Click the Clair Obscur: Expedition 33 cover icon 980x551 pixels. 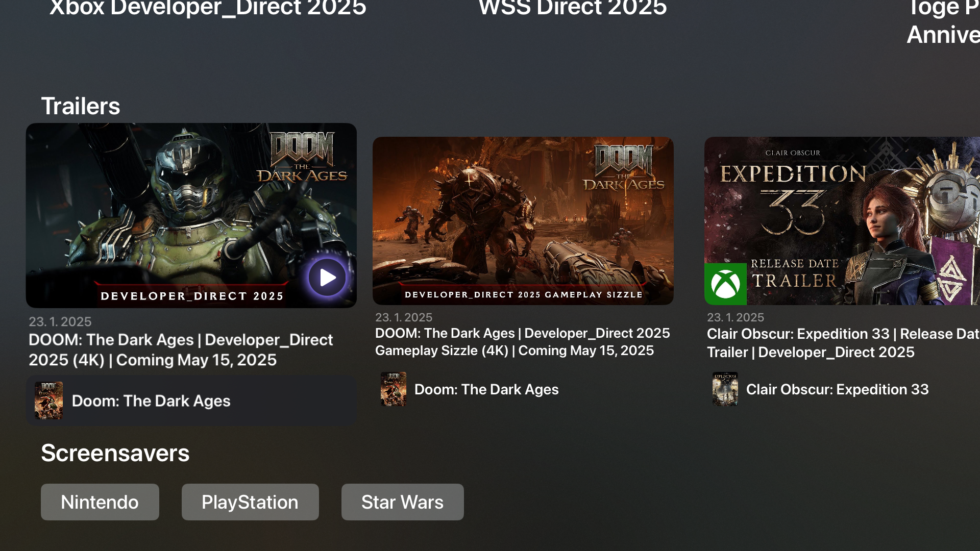coord(725,389)
